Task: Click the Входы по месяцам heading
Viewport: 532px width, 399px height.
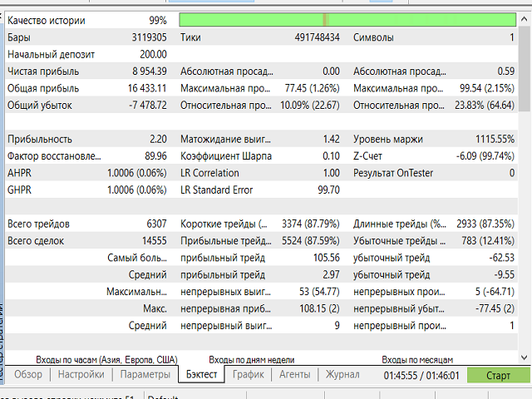Action: pos(417,360)
